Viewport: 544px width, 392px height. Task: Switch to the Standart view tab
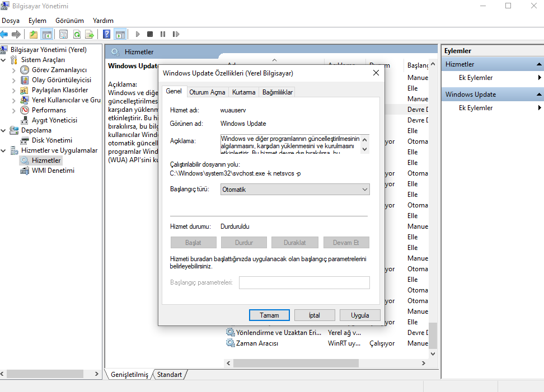170,375
